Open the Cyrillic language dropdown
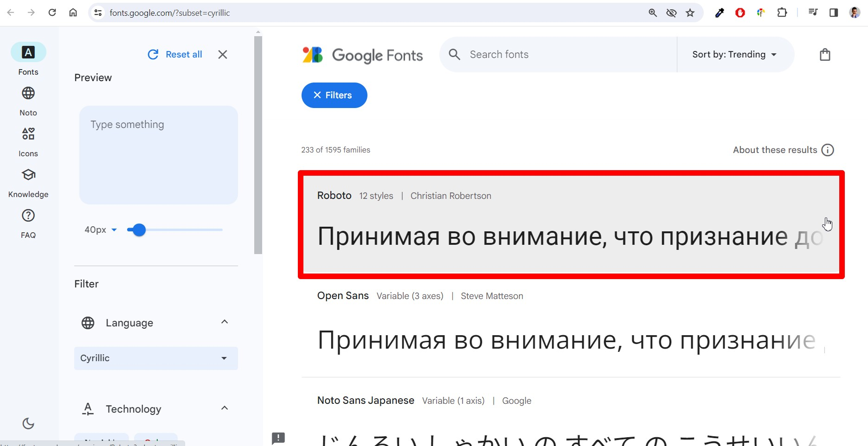The height and width of the screenshot is (446, 868). coord(156,358)
